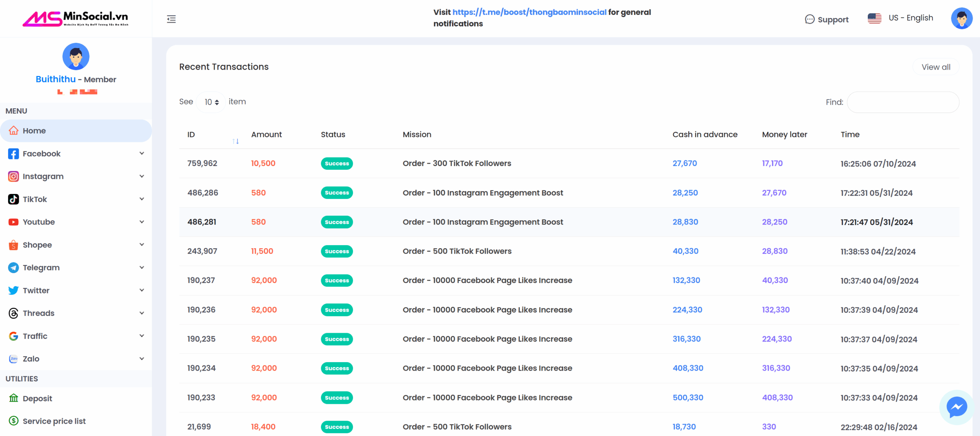Click the Deposit bank icon
The width and height of the screenshot is (980, 436).
click(x=13, y=398)
